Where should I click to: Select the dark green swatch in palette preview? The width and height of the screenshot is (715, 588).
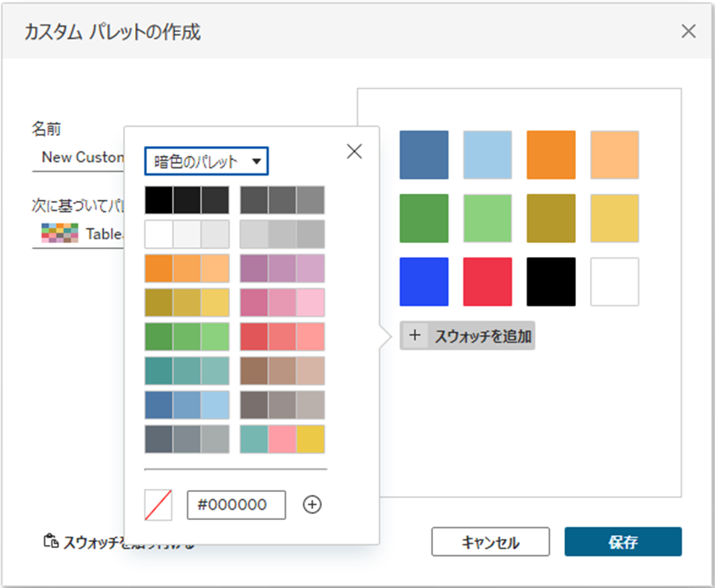pos(424,219)
